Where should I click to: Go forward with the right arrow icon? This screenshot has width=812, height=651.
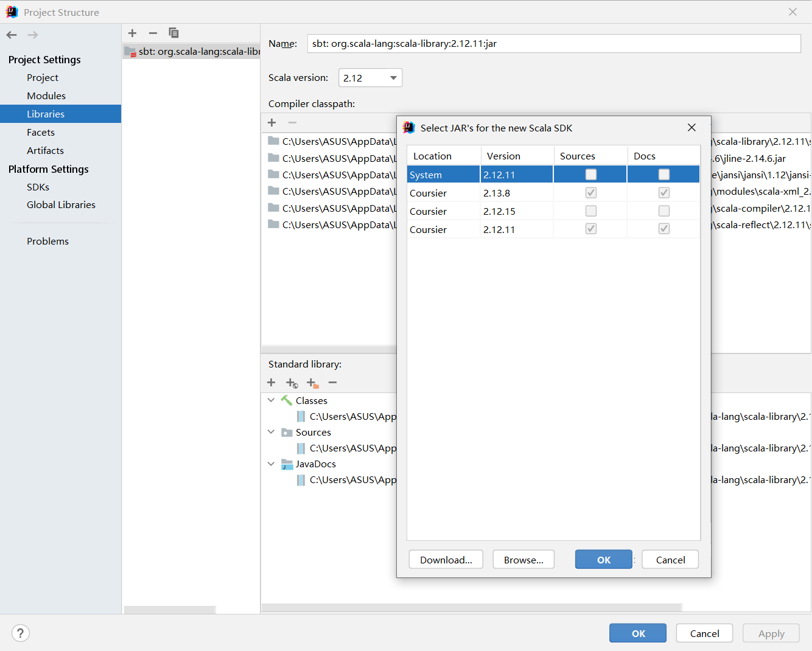33,35
